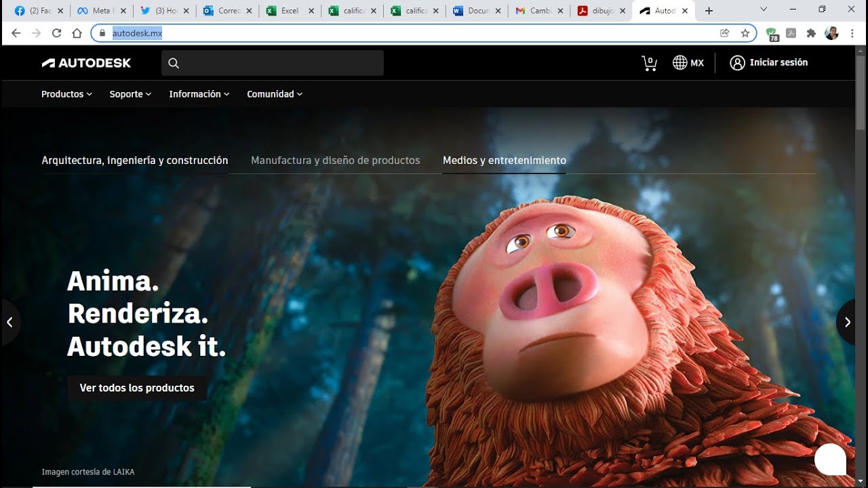Select the Medios y entretenimiento tab

click(x=505, y=161)
